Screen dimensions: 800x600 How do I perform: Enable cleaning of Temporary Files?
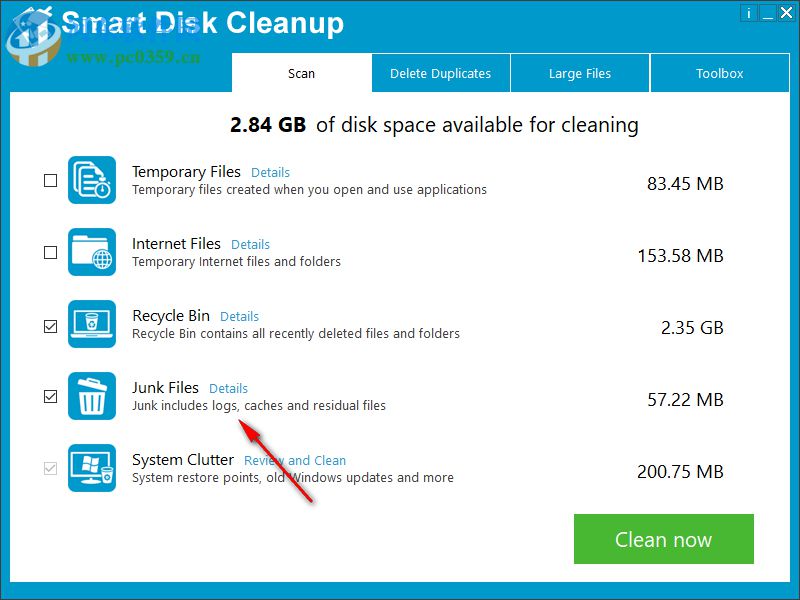point(50,180)
